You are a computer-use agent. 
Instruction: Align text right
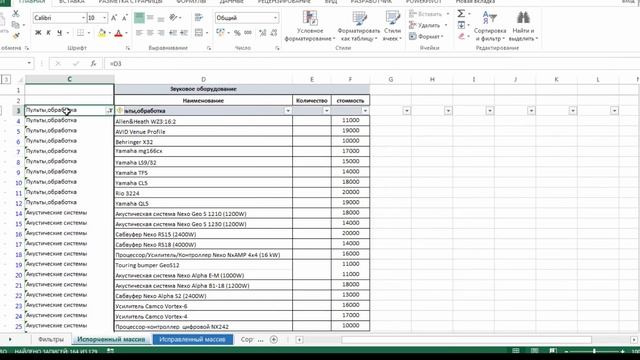point(161,33)
